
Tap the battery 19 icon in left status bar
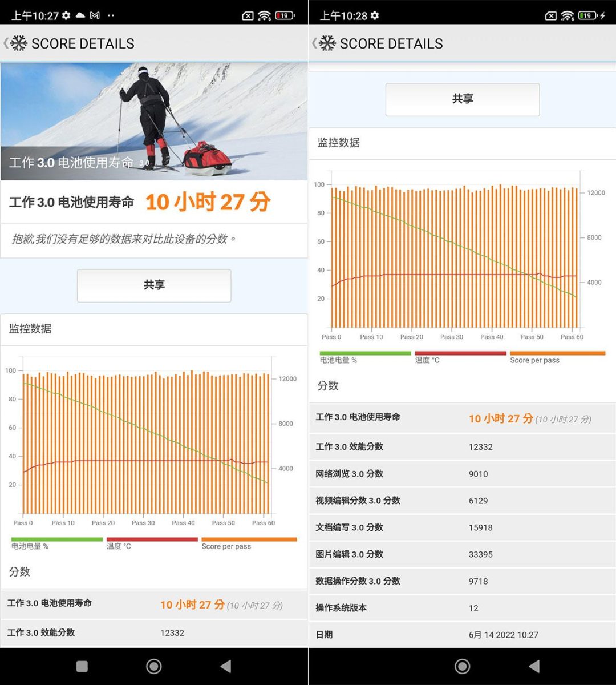tap(285, 15)
